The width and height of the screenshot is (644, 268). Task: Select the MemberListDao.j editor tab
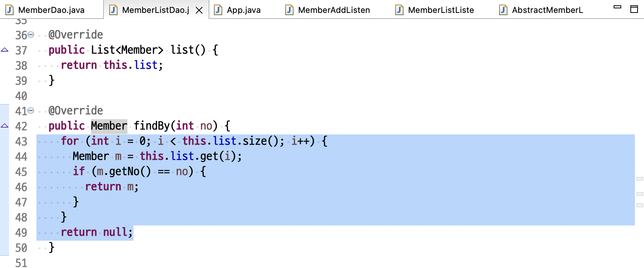pos(156,10)
